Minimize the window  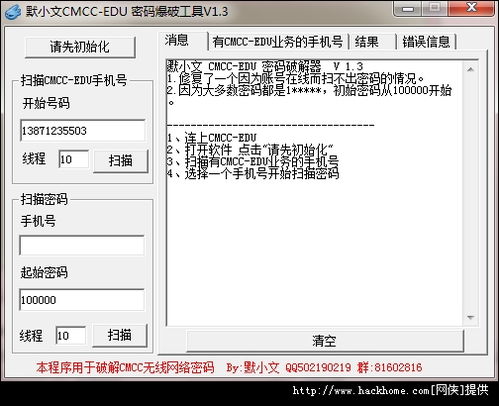click(408, 8)
